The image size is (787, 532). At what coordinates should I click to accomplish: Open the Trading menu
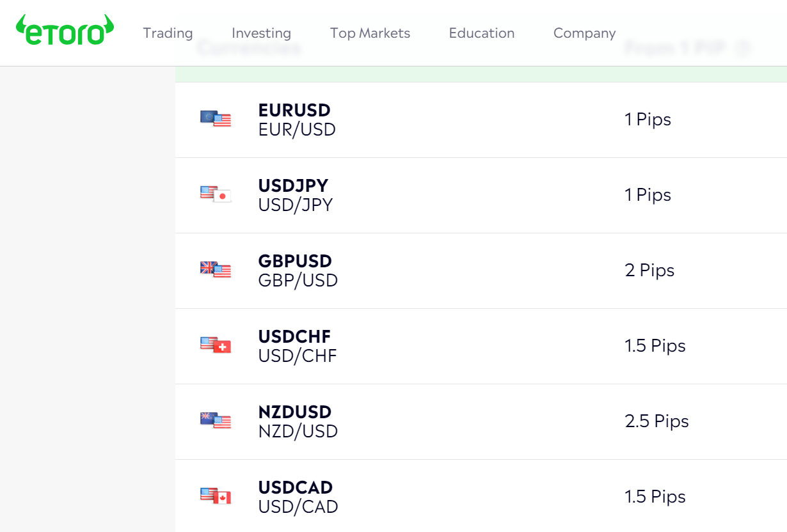[168, 33]
